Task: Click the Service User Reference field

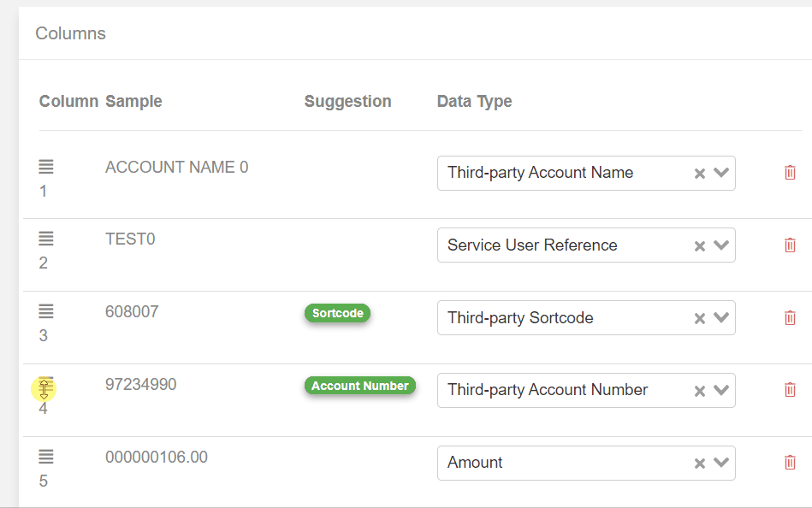Action: point(586,245)
